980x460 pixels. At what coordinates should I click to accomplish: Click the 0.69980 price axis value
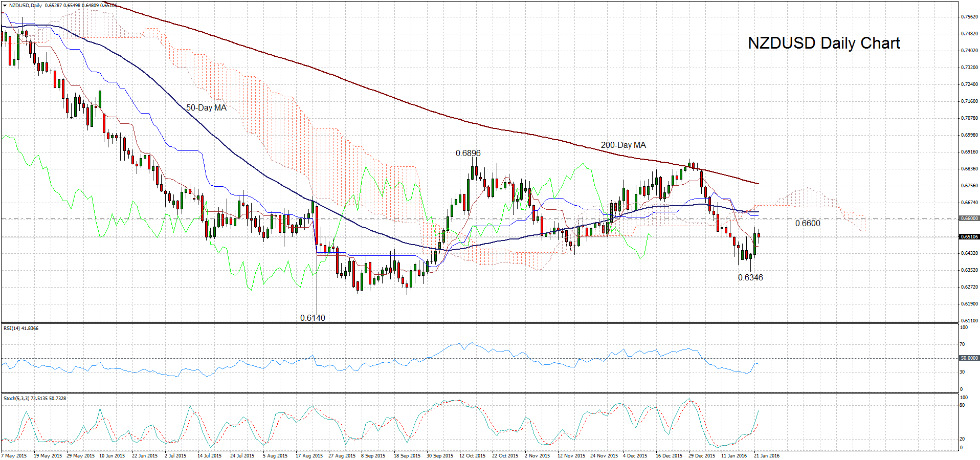[x=969, y=135]
